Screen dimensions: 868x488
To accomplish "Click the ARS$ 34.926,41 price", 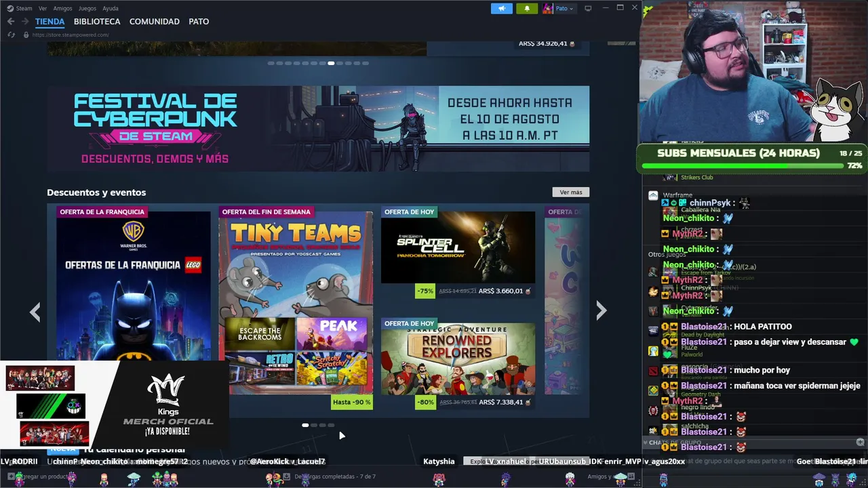I will tap(542, 43).
